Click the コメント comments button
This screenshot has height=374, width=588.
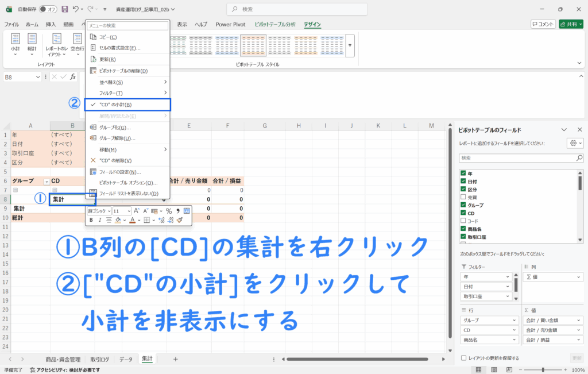[x=542, y=24]
